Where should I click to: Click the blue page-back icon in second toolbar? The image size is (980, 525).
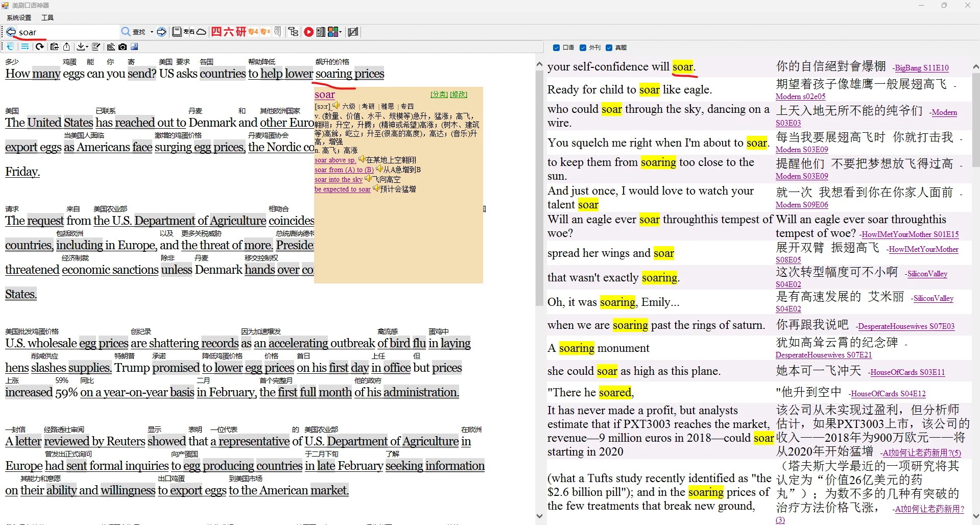coord(10,46)
